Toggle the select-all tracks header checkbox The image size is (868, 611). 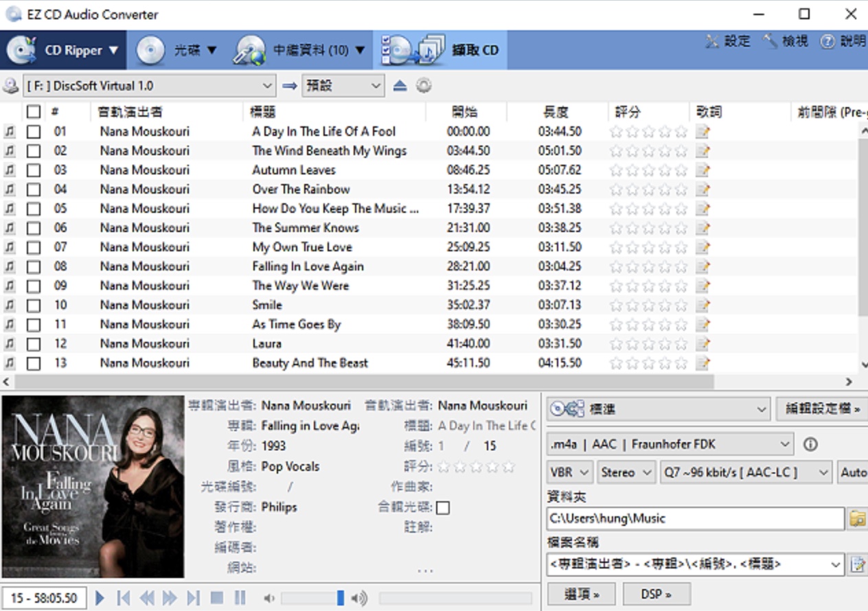pyautogui.click(x=34, y=111)
